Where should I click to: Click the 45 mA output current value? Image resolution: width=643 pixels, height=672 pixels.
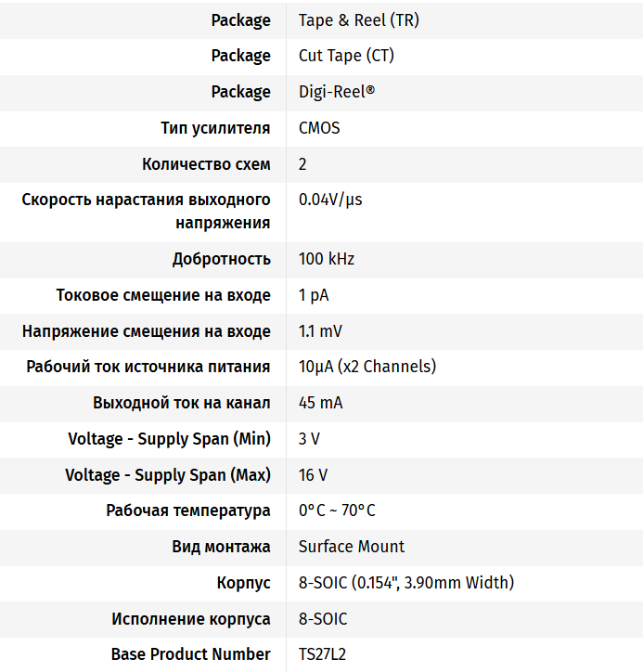(x=321, y=403)
